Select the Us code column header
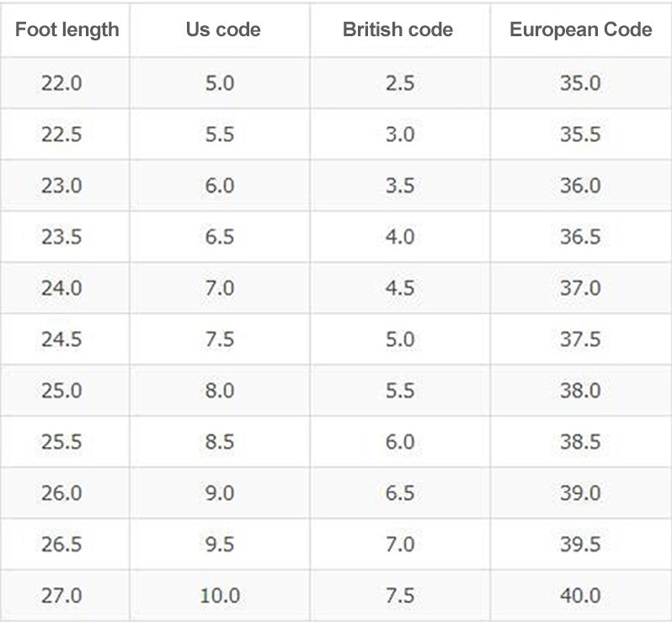672x622 pixels. pyautogui.click(x=223, y=30)
